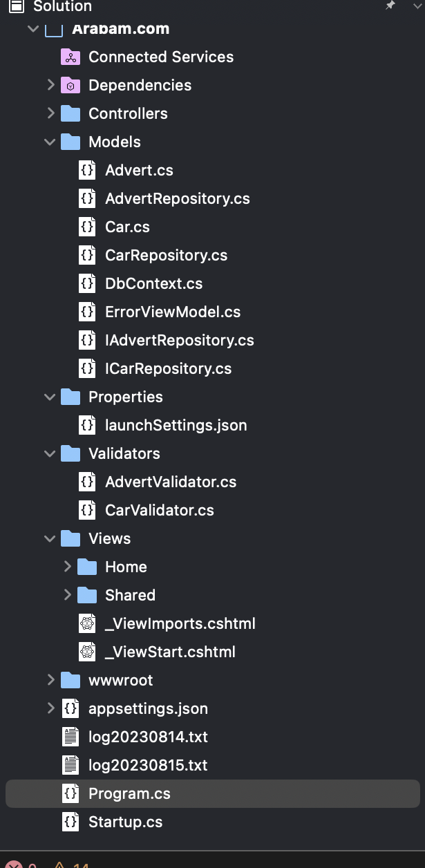Click the Views folder icon
Image resolution: width=425 pixels, height=868 pixels.
(70, 538)
